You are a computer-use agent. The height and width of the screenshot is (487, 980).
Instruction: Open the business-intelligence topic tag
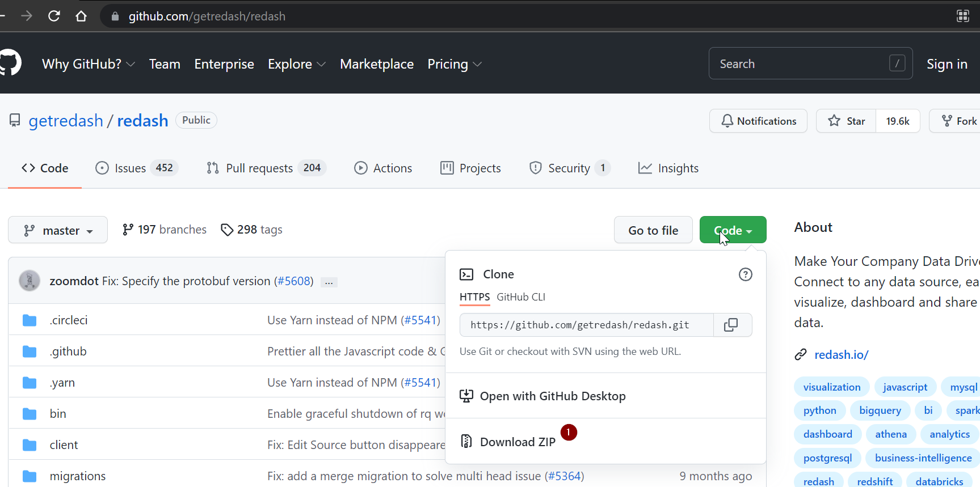pyautogui.click(x=923, y=458)
